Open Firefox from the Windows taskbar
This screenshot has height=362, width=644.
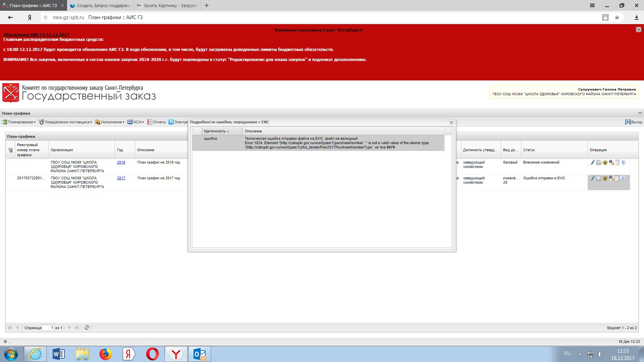tap(105, 354)
